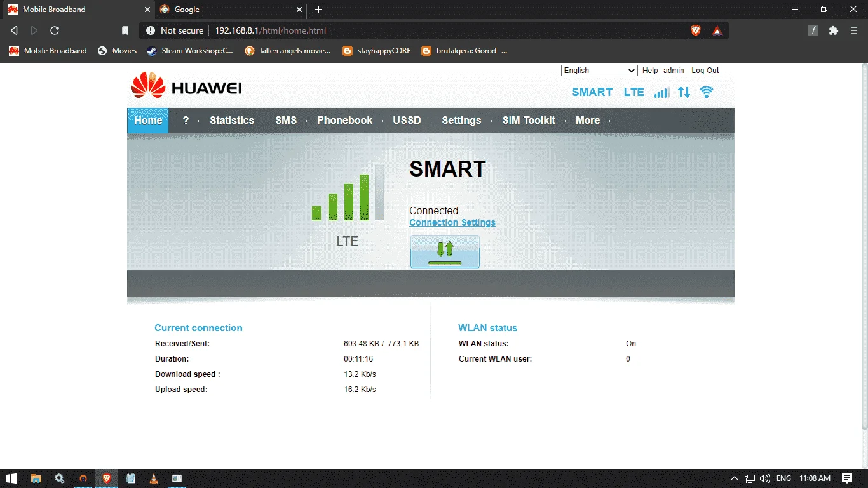The image size is (868, 488).
Task: Open the Brave Shields lion icon
Action: (696, 30)
